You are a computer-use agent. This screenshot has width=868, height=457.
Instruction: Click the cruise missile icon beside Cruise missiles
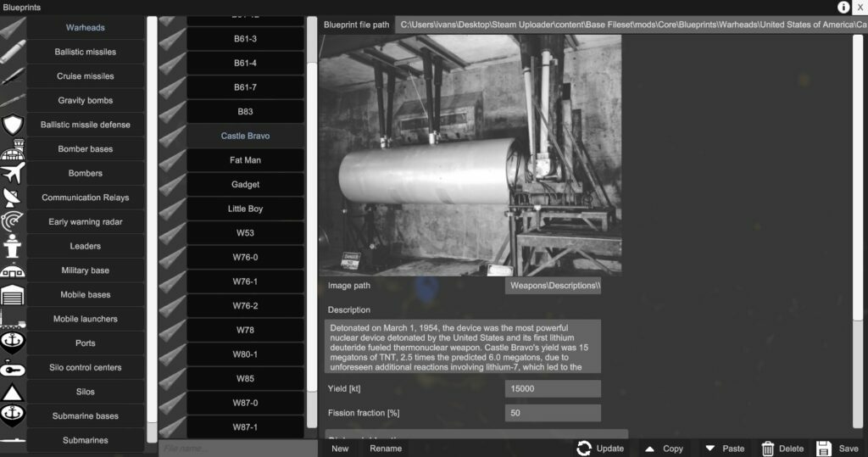pos(13,76)
